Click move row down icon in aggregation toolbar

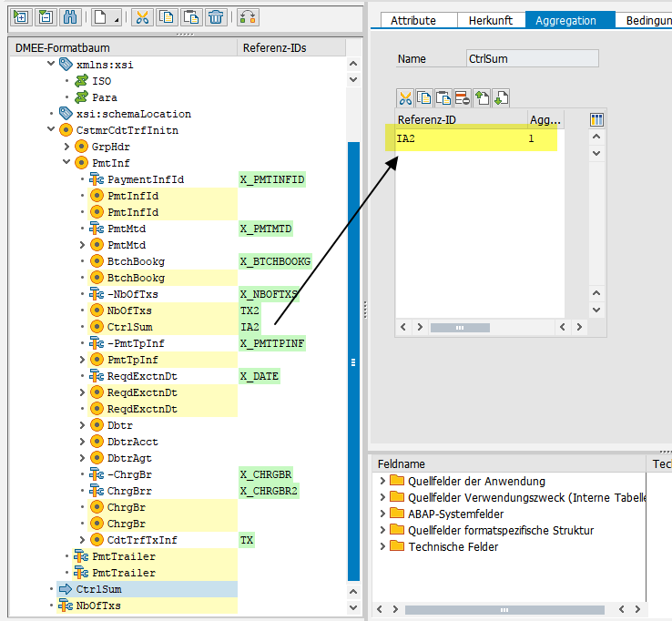click(501, 97)
